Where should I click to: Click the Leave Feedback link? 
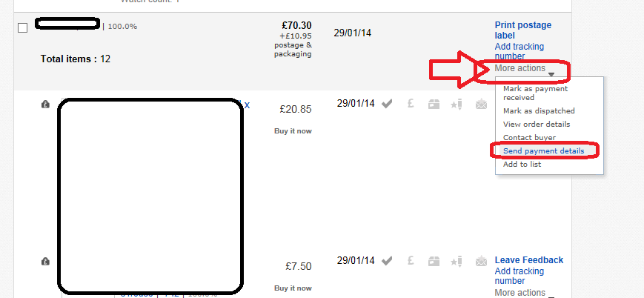[x=528, y=260]
